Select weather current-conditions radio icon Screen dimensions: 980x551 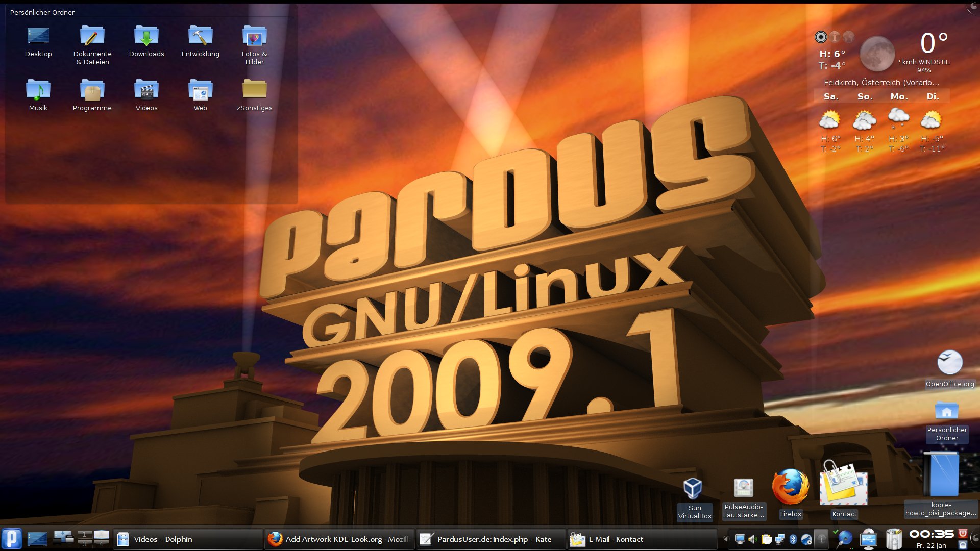pos(821,37)
